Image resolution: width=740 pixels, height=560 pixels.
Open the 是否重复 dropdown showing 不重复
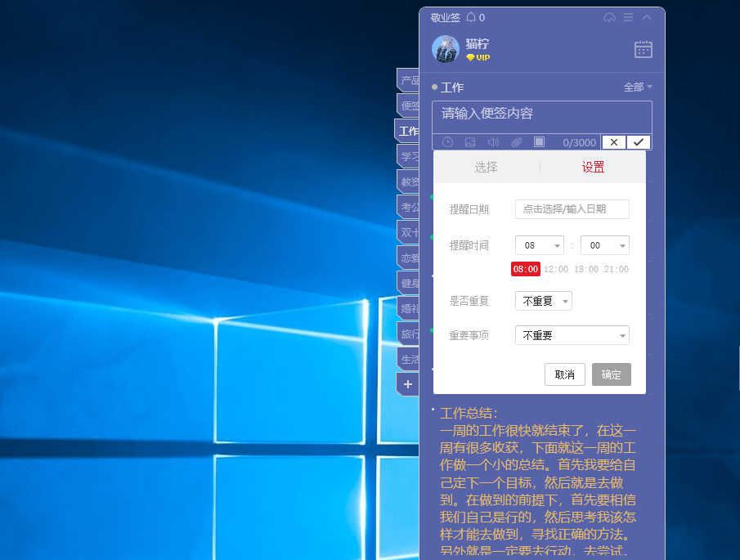[x=544, y=301]
